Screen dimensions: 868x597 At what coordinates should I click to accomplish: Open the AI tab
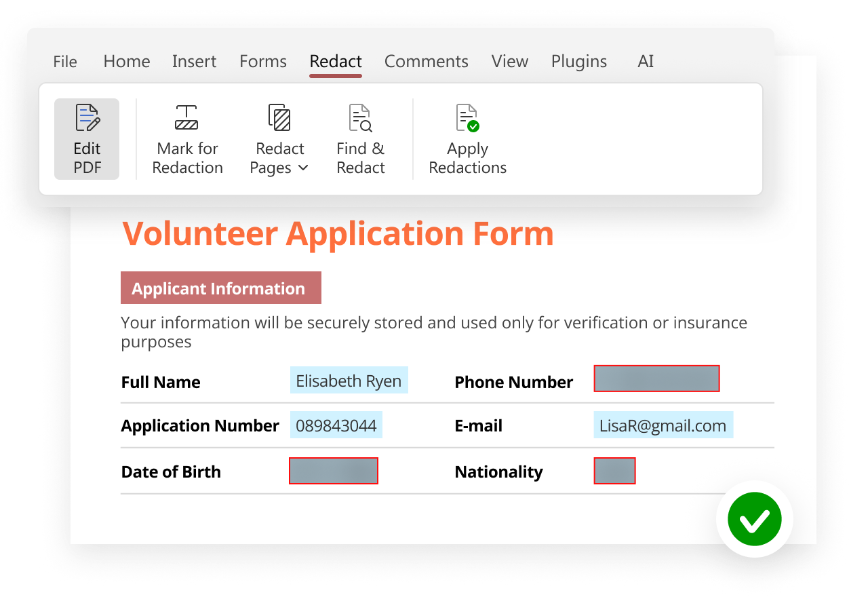[646, 62]
